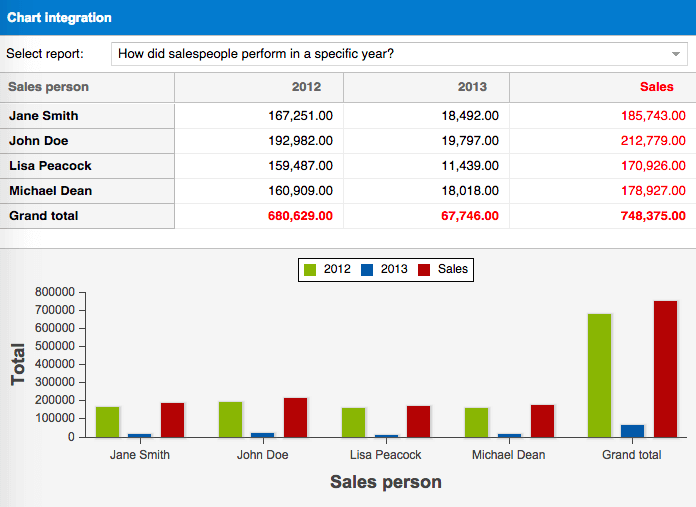Click the Sales legend label
Viewport: 696px width, 507px height.
(x=453, y=269)
